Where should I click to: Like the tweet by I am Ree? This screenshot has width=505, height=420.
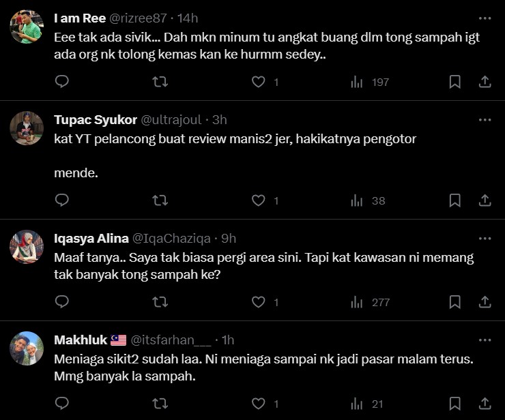(x=258, y=82)
